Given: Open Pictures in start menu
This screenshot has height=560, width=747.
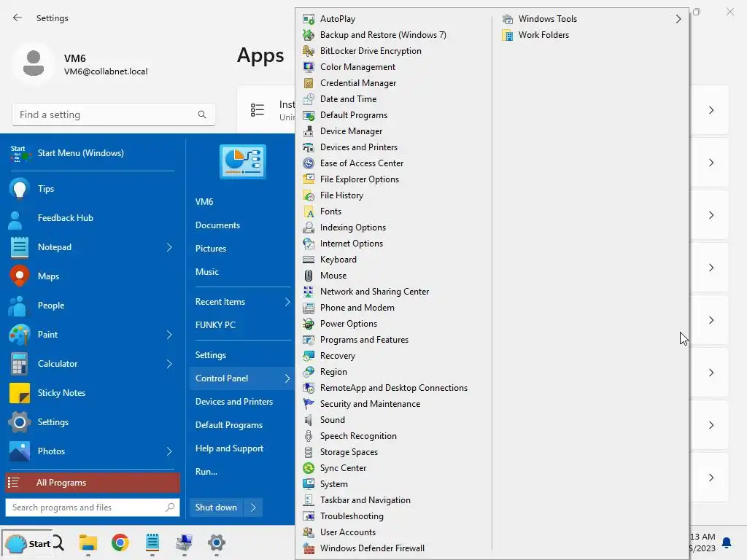Looking at the screenshot, I should 211,249.
